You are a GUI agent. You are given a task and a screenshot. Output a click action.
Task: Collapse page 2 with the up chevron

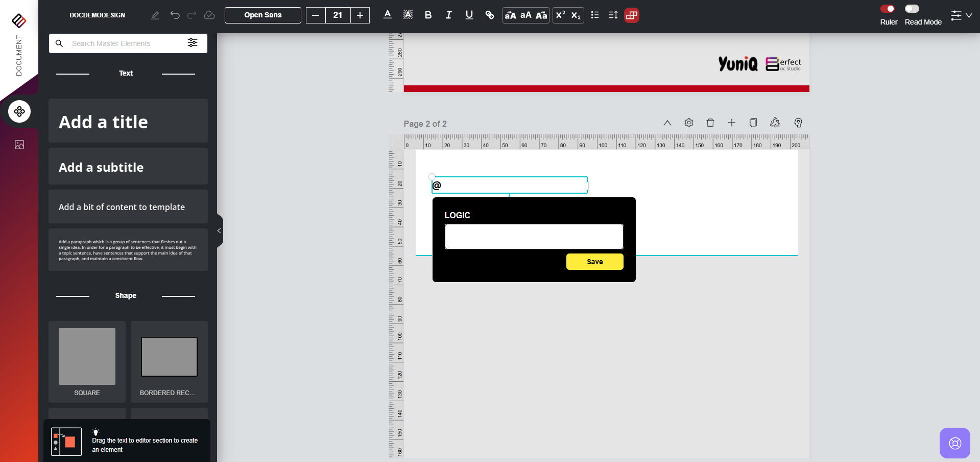click(x=667, y=123)
